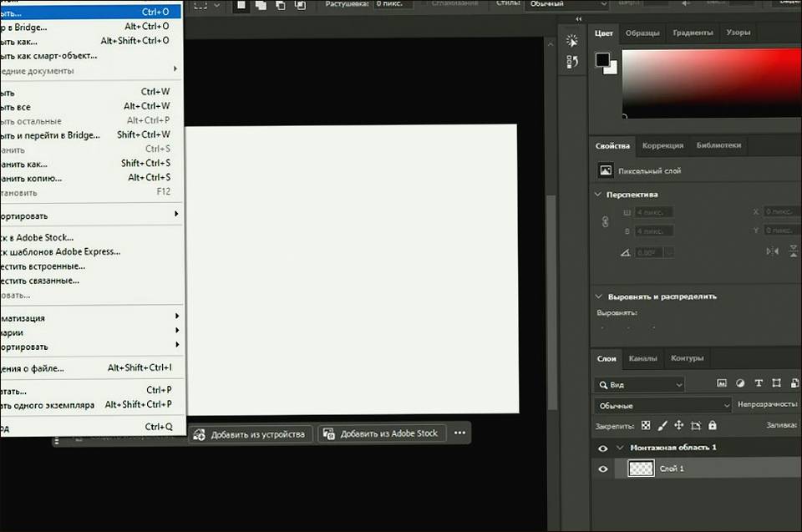Pick a color in the red gradient field
802x532 pixels.
[712, 84]
